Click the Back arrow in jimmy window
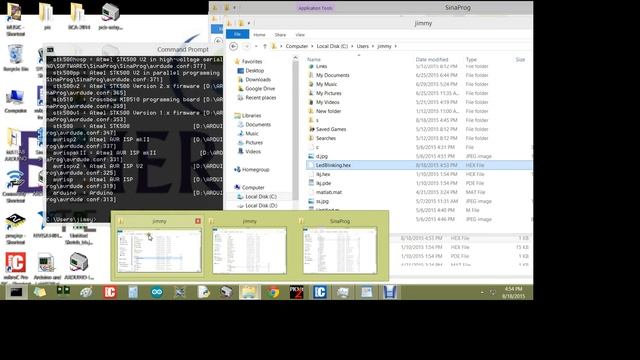The height and width of the screenshot is (360, 640). click(x=233, y=46)
